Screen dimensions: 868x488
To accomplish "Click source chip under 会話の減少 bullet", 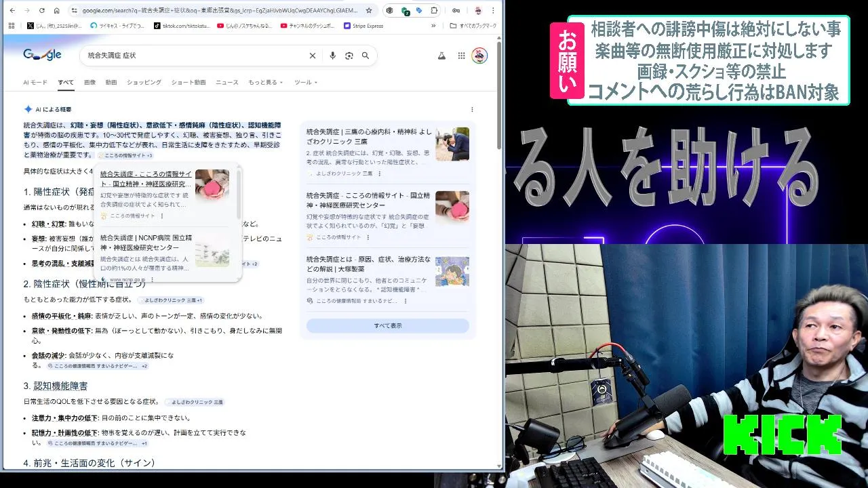I will pyautogui.click(x=98, y=366).
